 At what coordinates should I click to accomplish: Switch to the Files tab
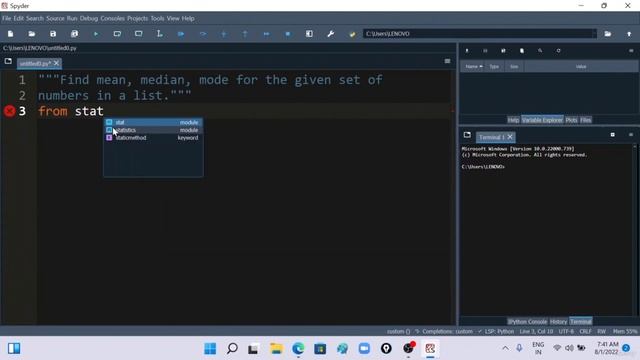(x=585, y=120)
